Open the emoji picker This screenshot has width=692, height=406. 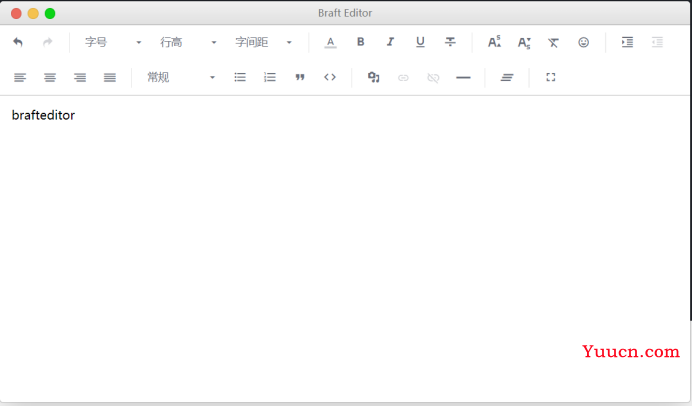(583, 42)
